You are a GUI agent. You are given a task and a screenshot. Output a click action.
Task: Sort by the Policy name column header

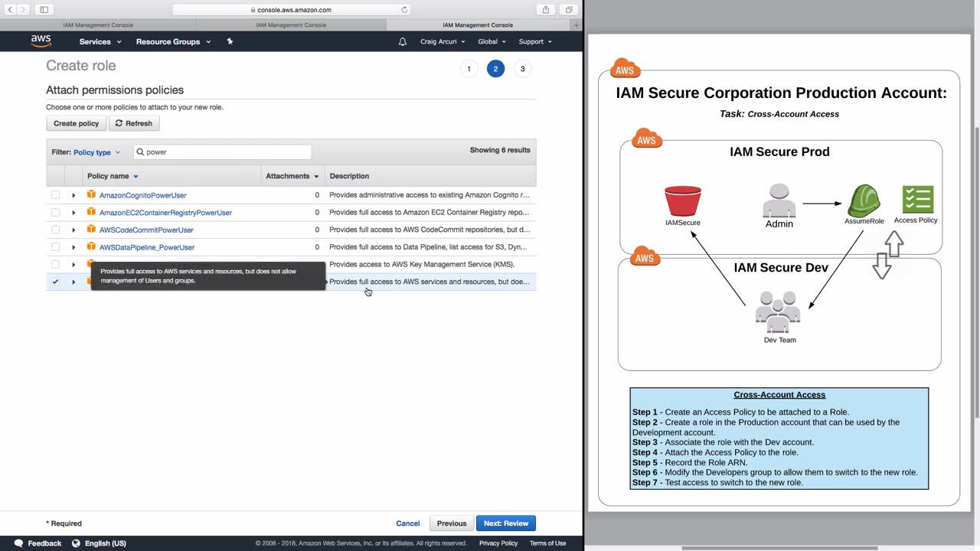coord(113,176)
